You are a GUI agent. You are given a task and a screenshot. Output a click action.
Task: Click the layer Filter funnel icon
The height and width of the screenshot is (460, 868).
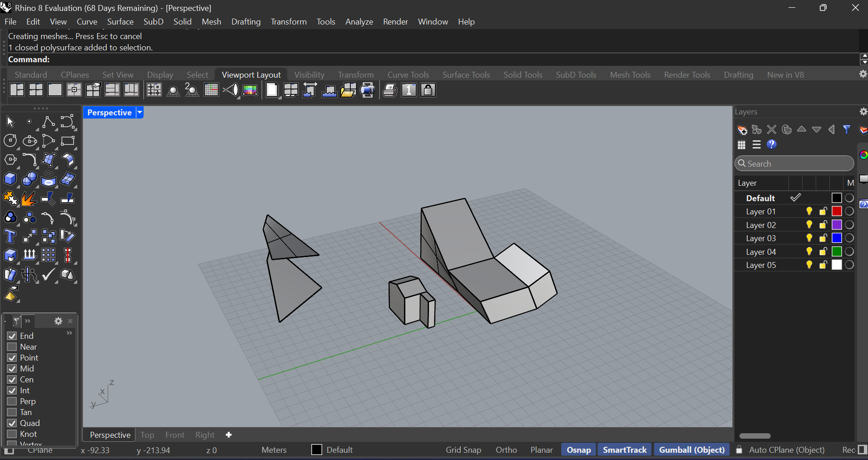[847, 130]
